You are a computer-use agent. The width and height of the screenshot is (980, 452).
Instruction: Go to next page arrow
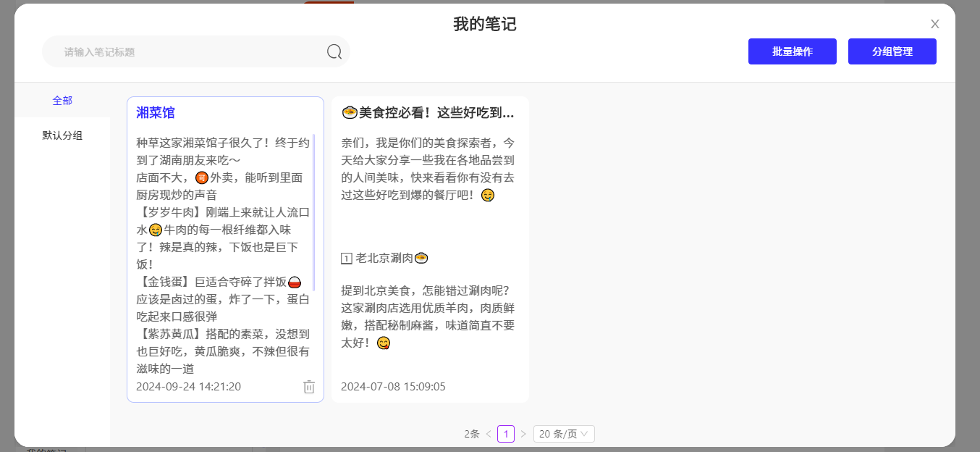point(523,434)
